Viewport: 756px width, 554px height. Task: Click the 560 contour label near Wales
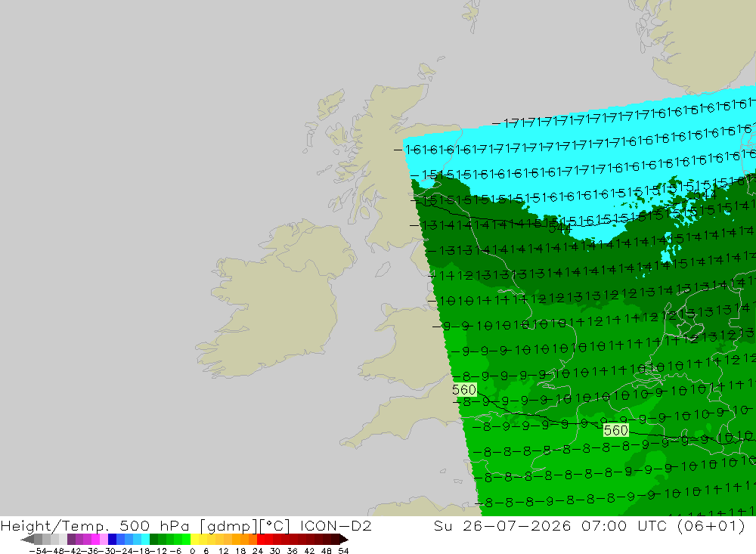point(464,389)
